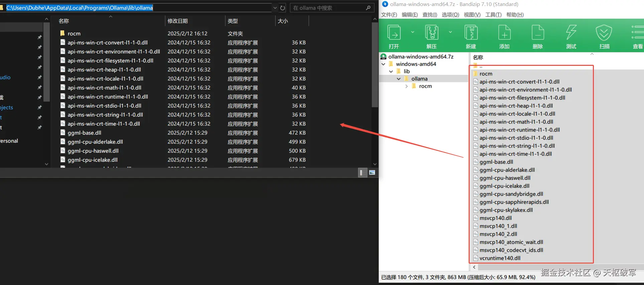Open the dropdown arrow next to Extract button
This screenshot has width=644, height=285.
450,32
